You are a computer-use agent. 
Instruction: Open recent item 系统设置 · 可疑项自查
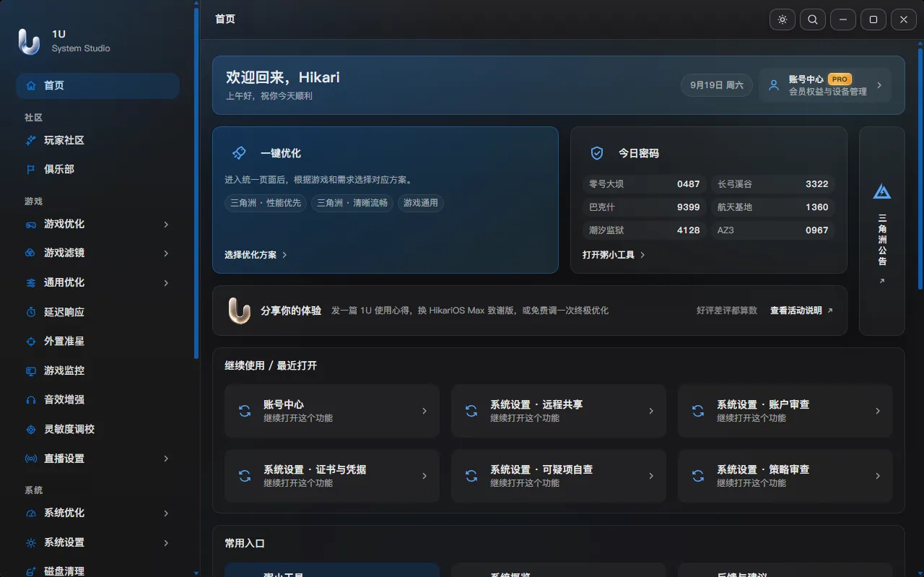click(x=559, y=476)
